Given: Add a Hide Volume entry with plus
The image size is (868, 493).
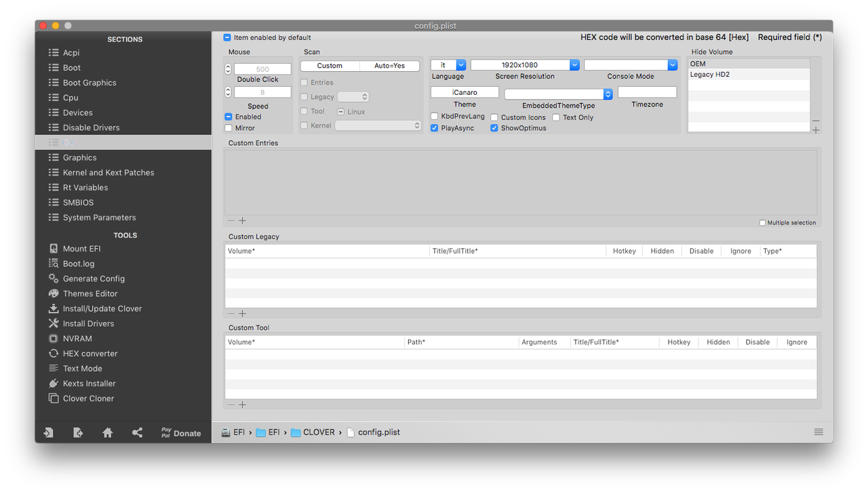Looking at the screenshot, I should [x=816, y=130].
